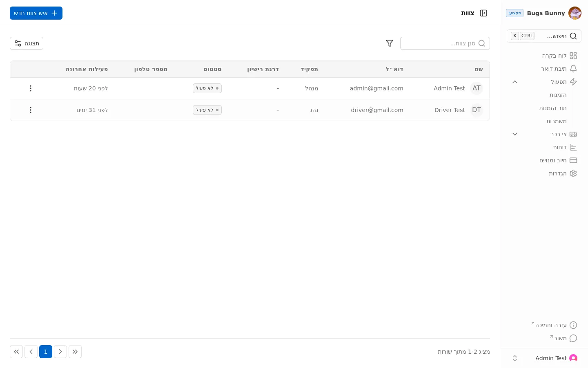Click איש צוות חדש button
Image resolution: width=588 pixels, height=368 pixels.
(36, 13)
